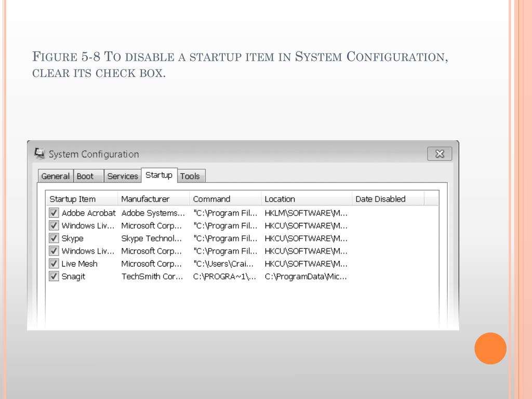
Task: Go to the Services tab
Action: point(123,176)
